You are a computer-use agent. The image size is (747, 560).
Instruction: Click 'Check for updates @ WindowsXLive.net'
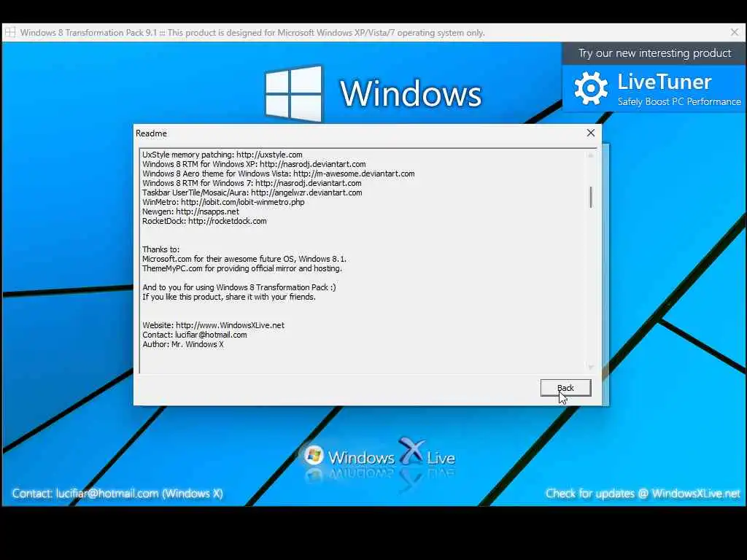(643, 494)
